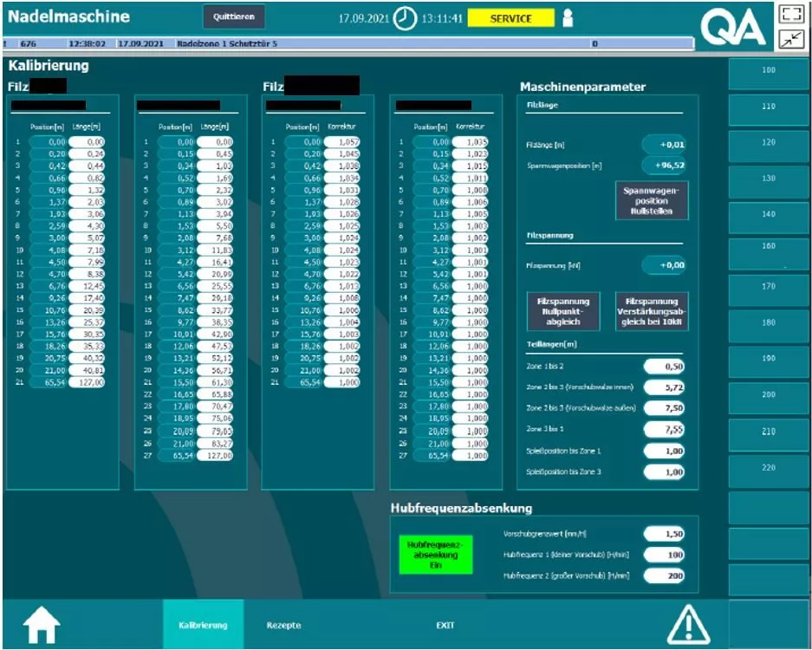812x650 pixels.
Task: Click Länge value 42,90 in second table
Action: pos(215,334)
